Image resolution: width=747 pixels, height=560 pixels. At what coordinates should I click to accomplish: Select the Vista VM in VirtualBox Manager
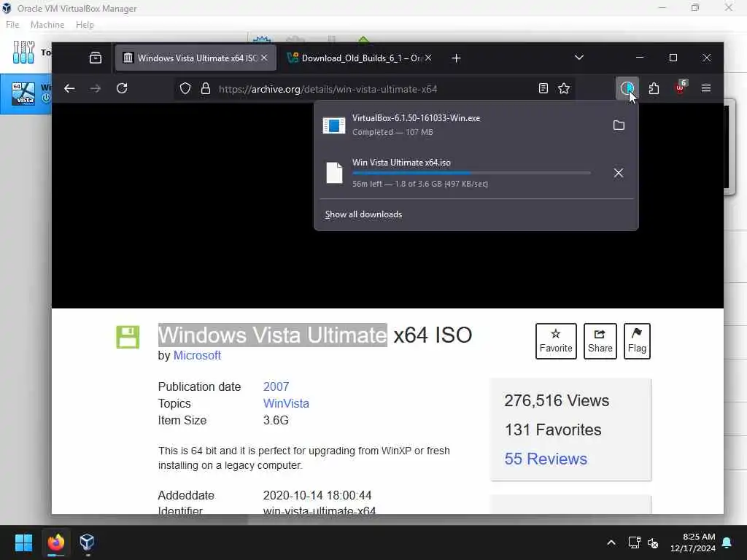[x=26, y=93]
